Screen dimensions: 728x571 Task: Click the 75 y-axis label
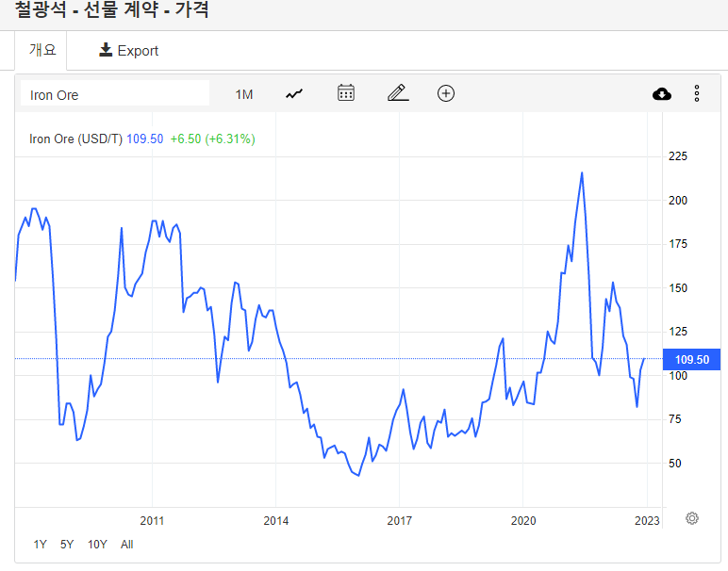click(x=674, y=419)
